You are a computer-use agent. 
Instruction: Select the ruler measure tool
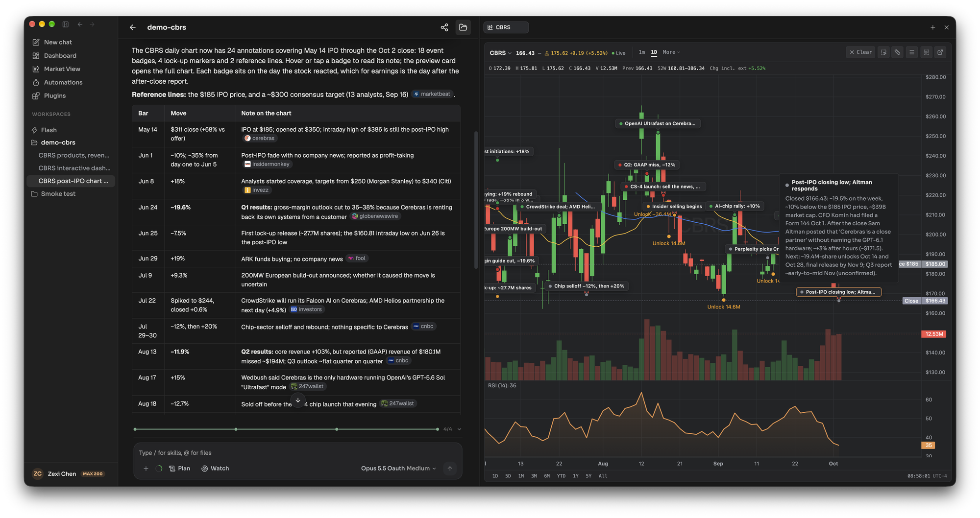[897, 52]
